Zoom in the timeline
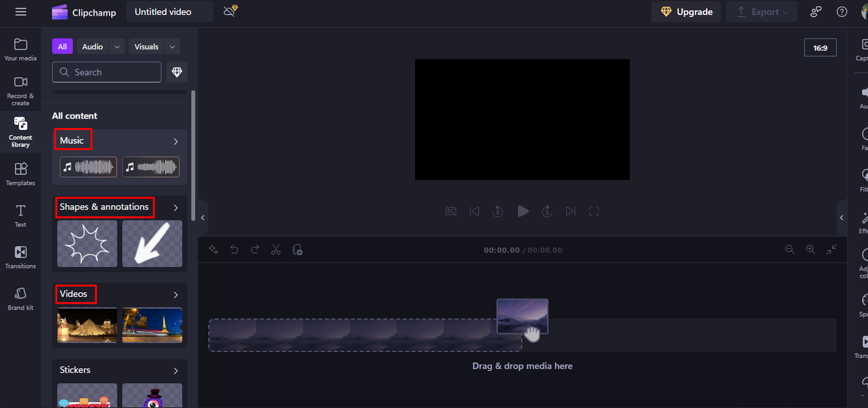 [810, 249]
